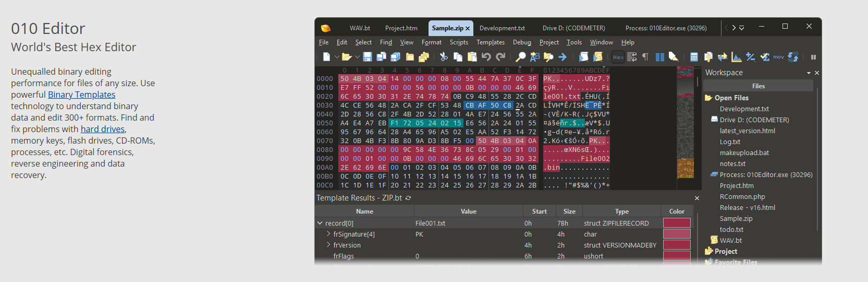Follow the Binary Templates link

point(81,95)
